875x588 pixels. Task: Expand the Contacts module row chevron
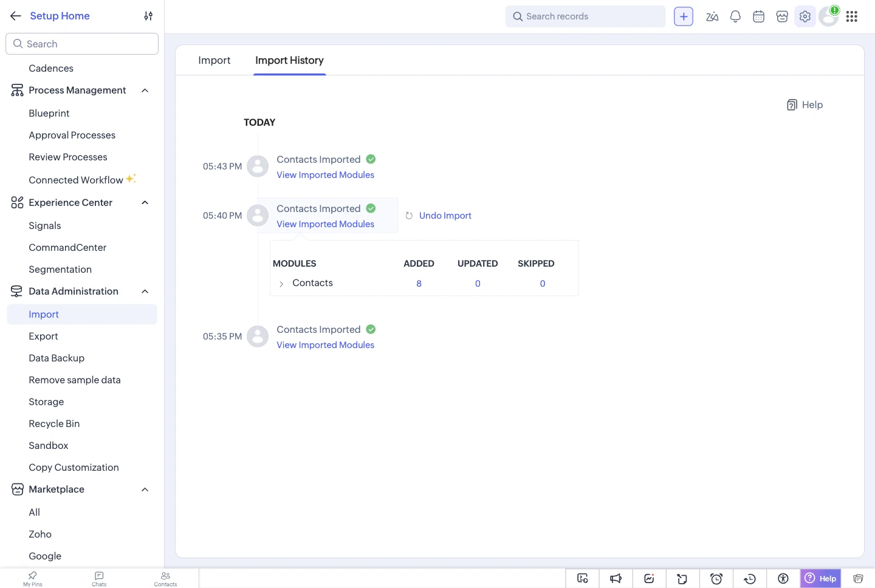point(281,284)
